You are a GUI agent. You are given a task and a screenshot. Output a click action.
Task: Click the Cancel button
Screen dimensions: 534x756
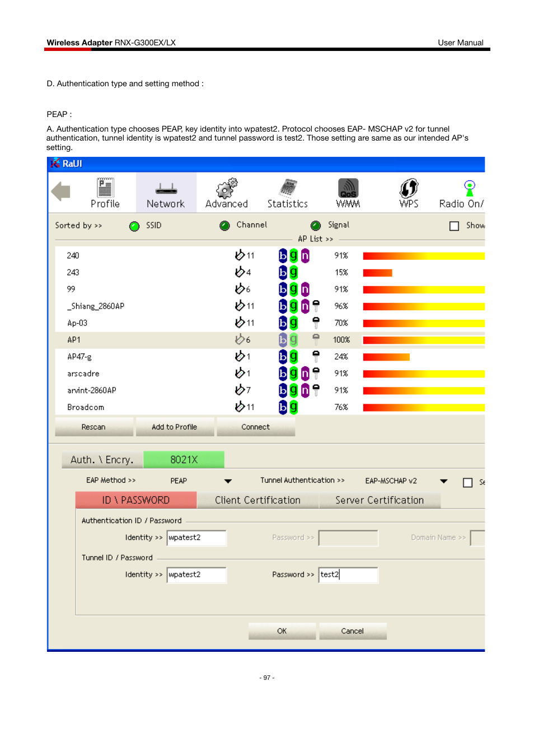click(x=352, y=631)
